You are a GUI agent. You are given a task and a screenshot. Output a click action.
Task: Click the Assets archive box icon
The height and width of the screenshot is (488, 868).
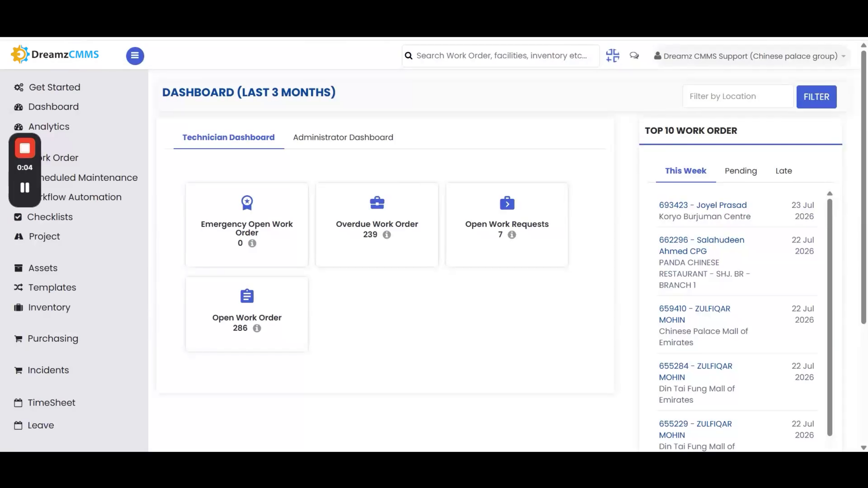[18, 268]
